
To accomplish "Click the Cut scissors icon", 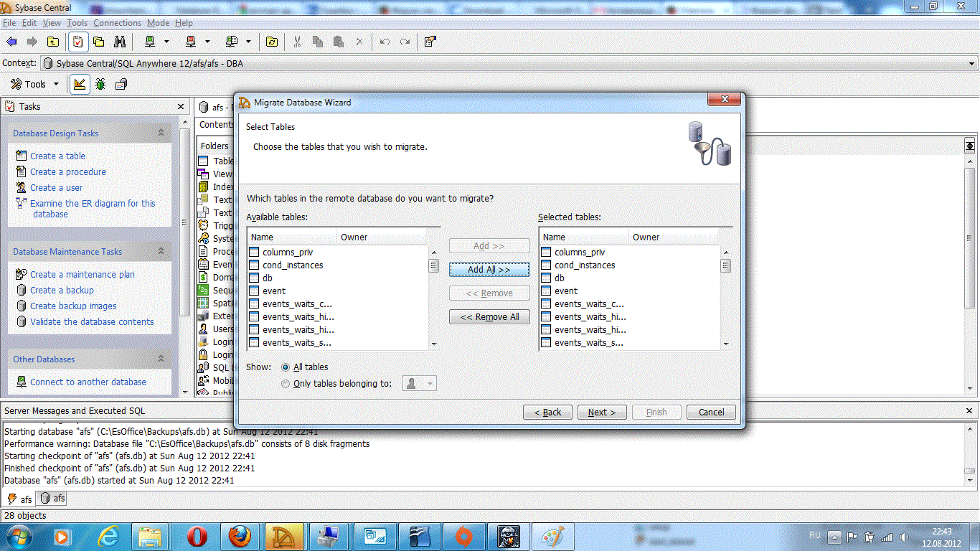I will coord(297,42).
